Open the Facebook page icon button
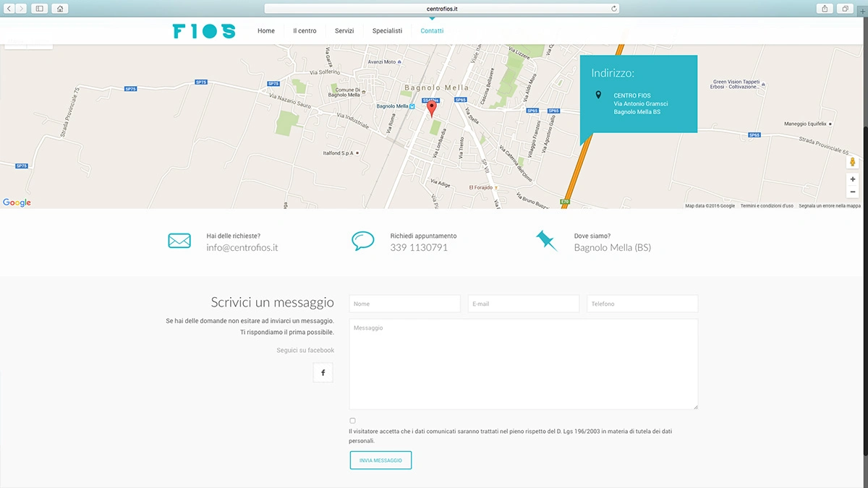The height and width of the screenshot is (488, 868). click(323, 372)
